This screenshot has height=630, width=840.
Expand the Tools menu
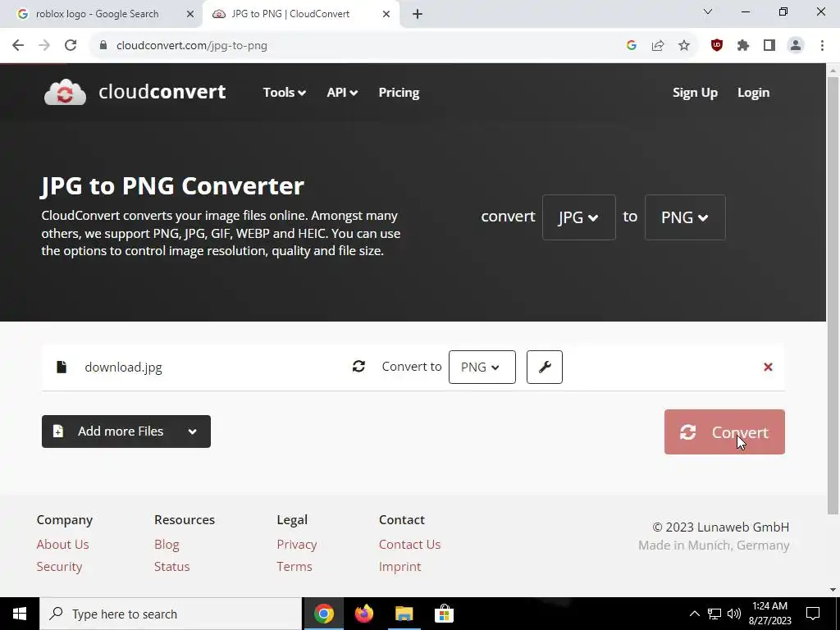[285, 93]
